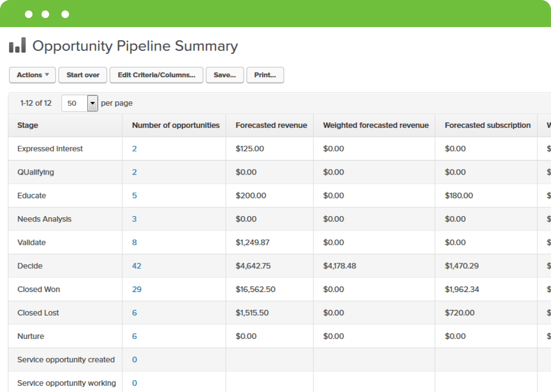Click the Closed Lost opportunities count
Viewport: 551px width, 392px height.
[x=134, y=313]
